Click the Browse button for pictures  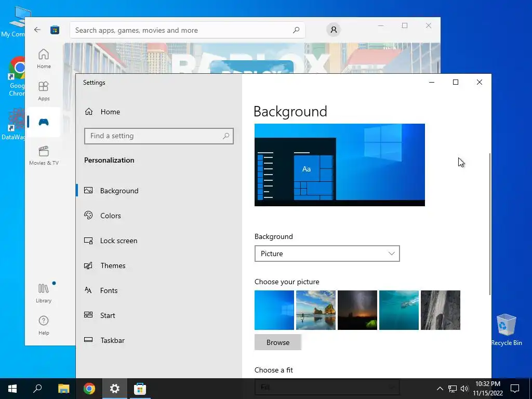click(x=278, y=342)
